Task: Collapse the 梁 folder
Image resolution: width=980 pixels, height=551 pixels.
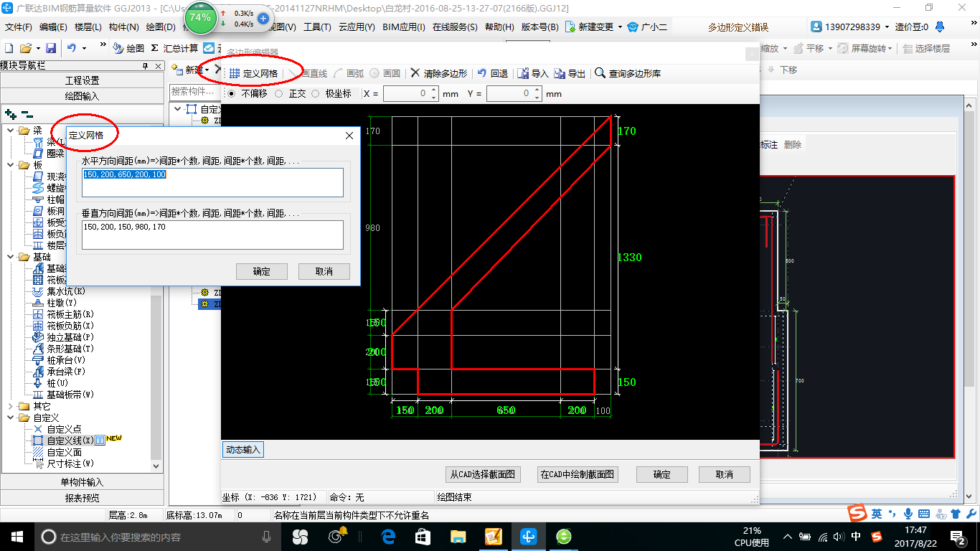Action: [11, 131]
